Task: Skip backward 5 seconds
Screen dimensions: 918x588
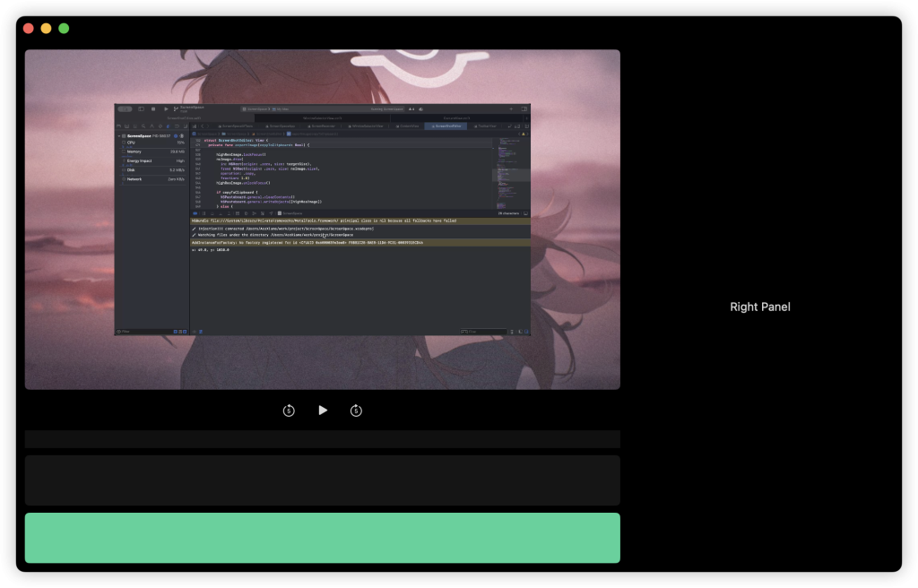Action: (289, 411)
